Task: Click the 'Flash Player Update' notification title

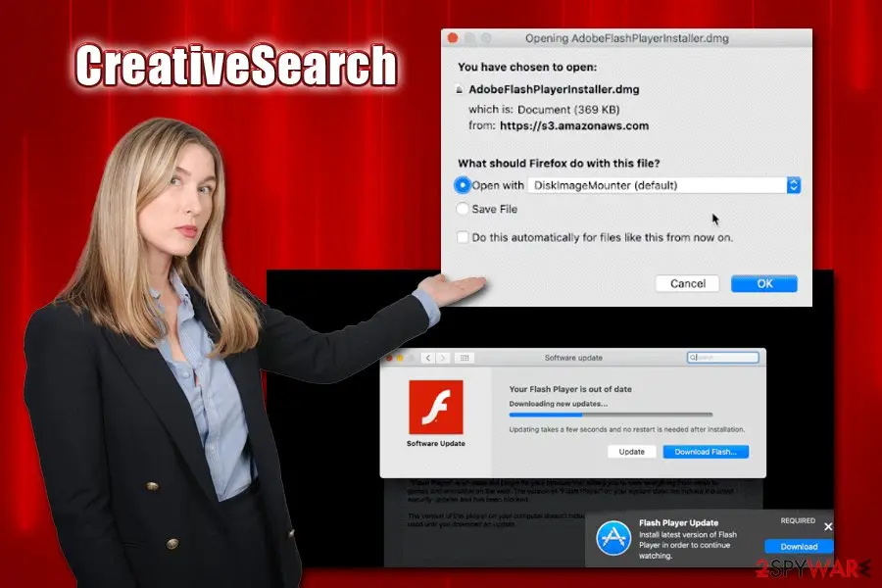Action: click(678, 522)
